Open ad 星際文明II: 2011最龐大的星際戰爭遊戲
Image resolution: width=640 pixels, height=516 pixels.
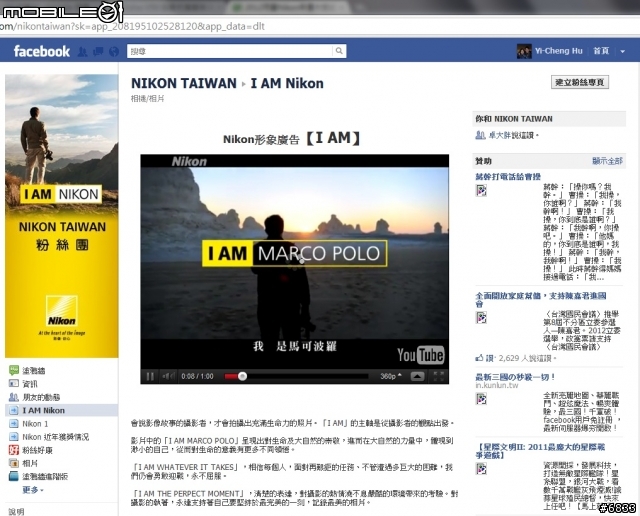click(x=540, y=451)
